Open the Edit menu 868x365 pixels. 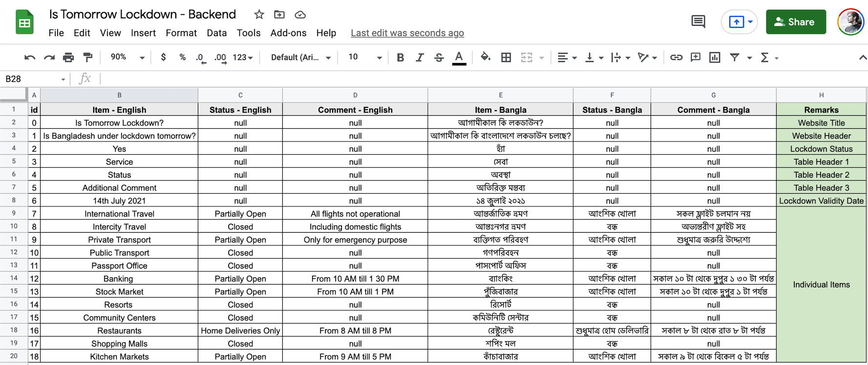point(82,33)
